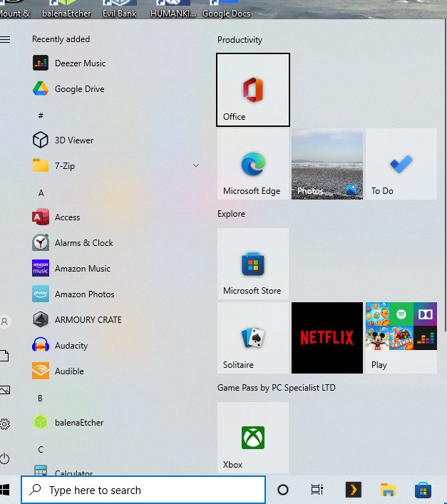The image size is (447, 504).
Task: Launch the Netflix tile
Action: click(x=327, y=338)
